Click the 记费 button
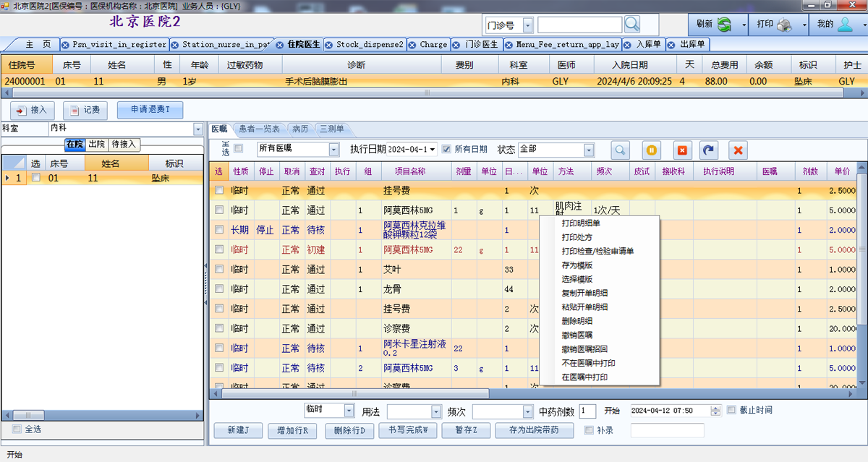 tap(85, 111)
